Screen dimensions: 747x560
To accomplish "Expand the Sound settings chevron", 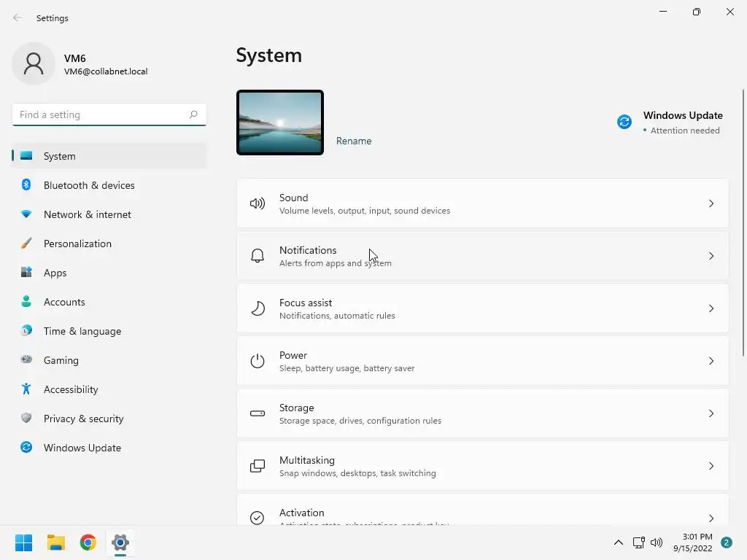I will [x=711, y=204].
